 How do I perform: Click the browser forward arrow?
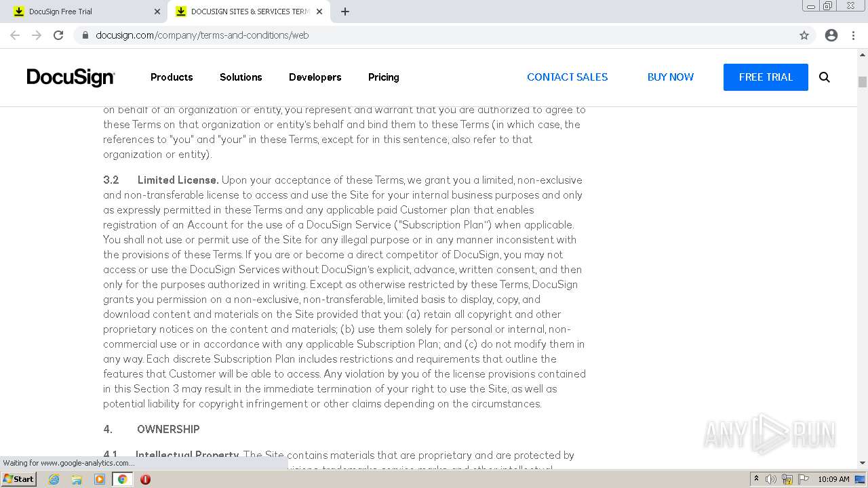coord(37,35)
